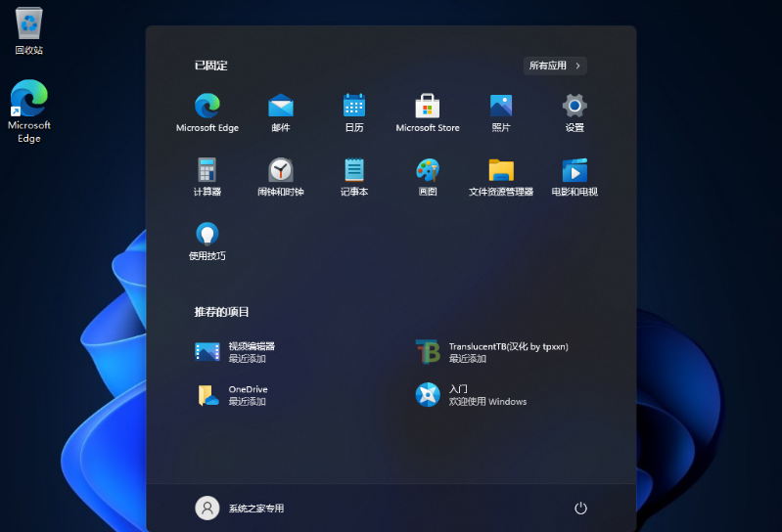
Task: Launch the Paint (画图) app
Action: (428, 177)
